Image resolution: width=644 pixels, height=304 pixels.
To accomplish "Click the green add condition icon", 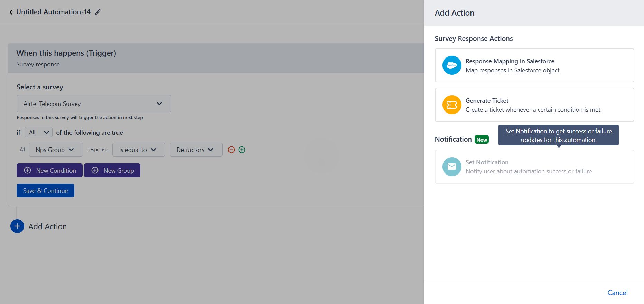I will point(242,150).
